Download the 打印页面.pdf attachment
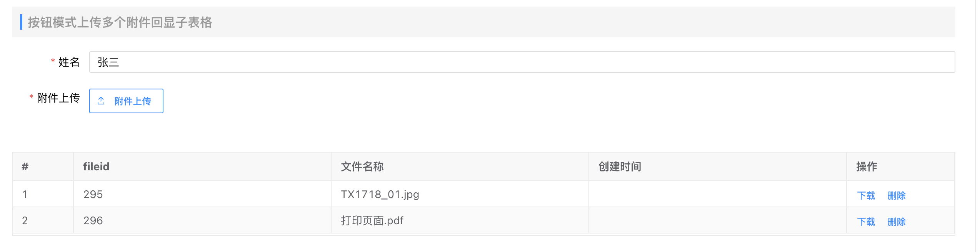Screen dimensions: 980x252 click(x=866, y=222)
